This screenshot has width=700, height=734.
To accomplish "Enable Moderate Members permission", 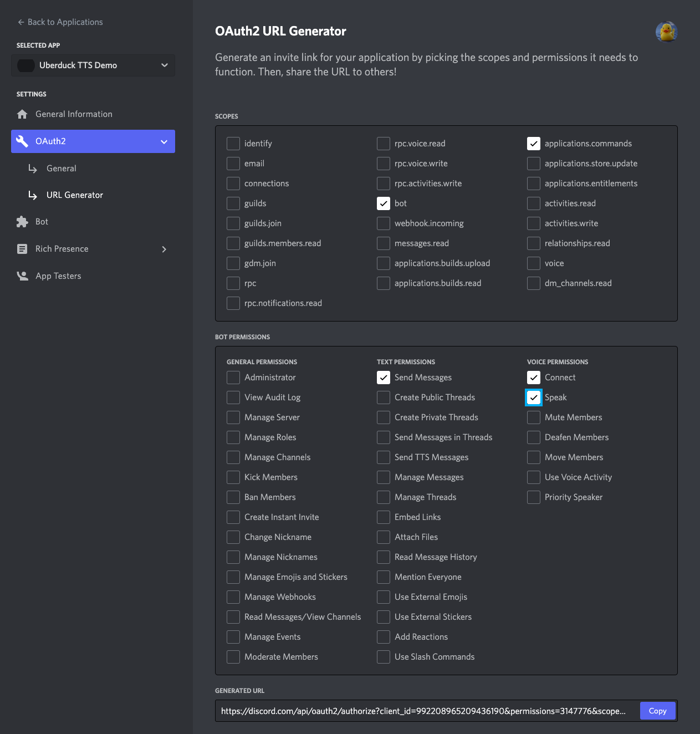I will click(233, 657).
